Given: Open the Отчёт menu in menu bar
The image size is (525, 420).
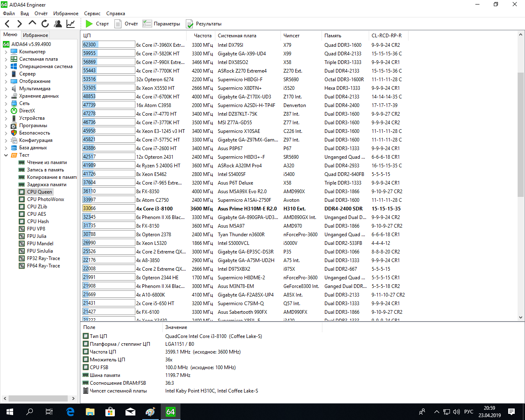Looking at the screenshot, I should pos(41,14).
